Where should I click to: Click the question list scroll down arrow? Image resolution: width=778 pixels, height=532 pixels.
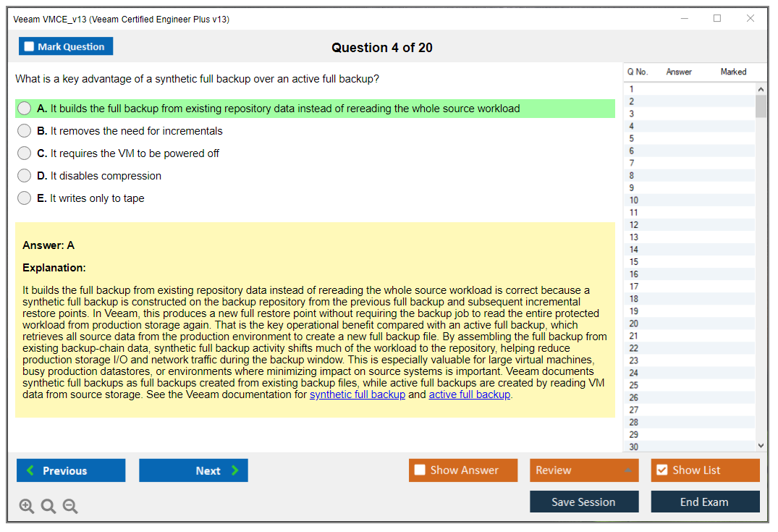pos(761,446)
